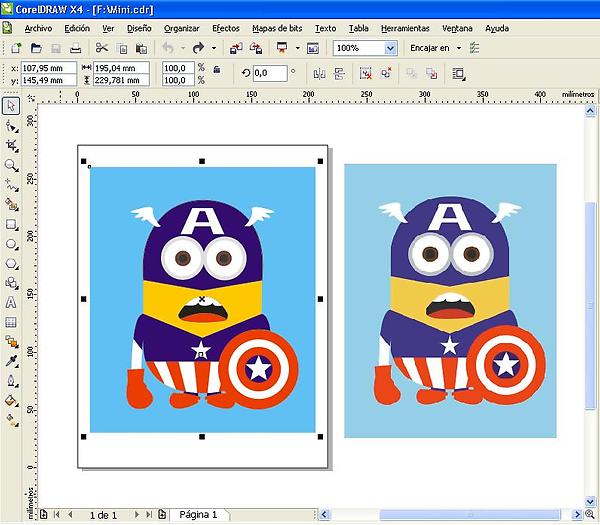Select the Rectangle tool
The width and height of the screenshot is (600, 525).
coord(11,225)
